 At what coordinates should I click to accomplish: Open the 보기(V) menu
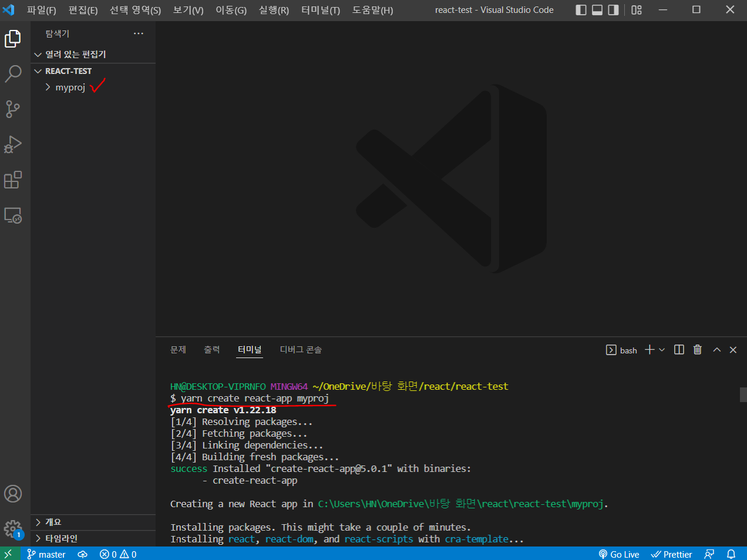point(188,10)
